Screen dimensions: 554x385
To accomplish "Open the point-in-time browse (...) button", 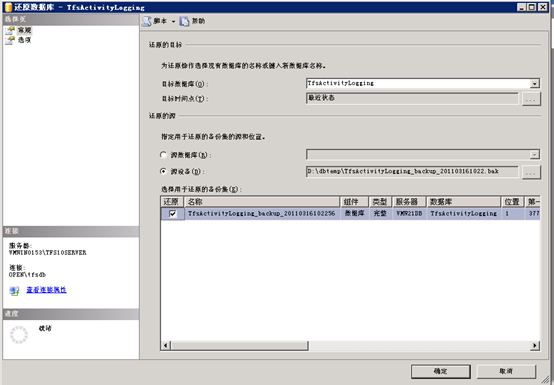I will pyautogui.click(x=531, y=99).
